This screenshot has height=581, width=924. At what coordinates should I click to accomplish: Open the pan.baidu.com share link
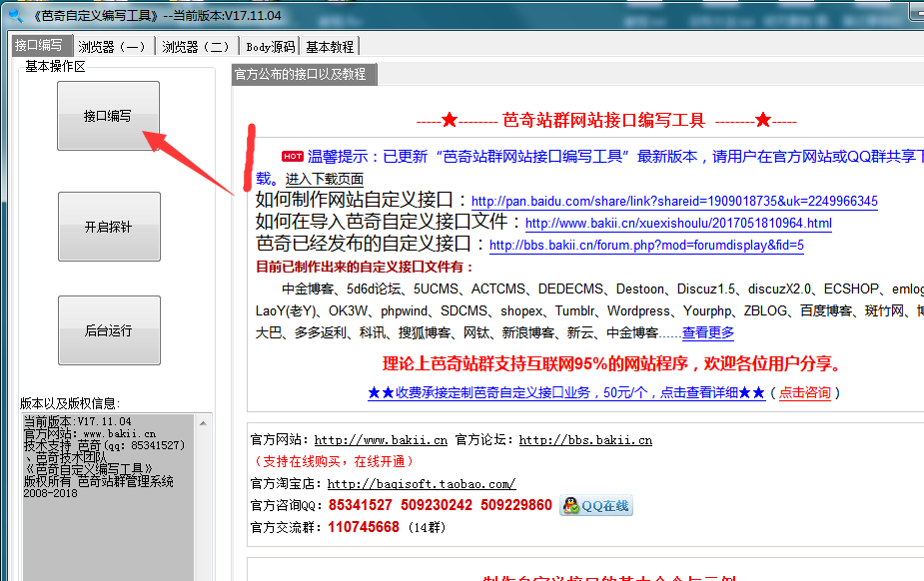[674, 202]
